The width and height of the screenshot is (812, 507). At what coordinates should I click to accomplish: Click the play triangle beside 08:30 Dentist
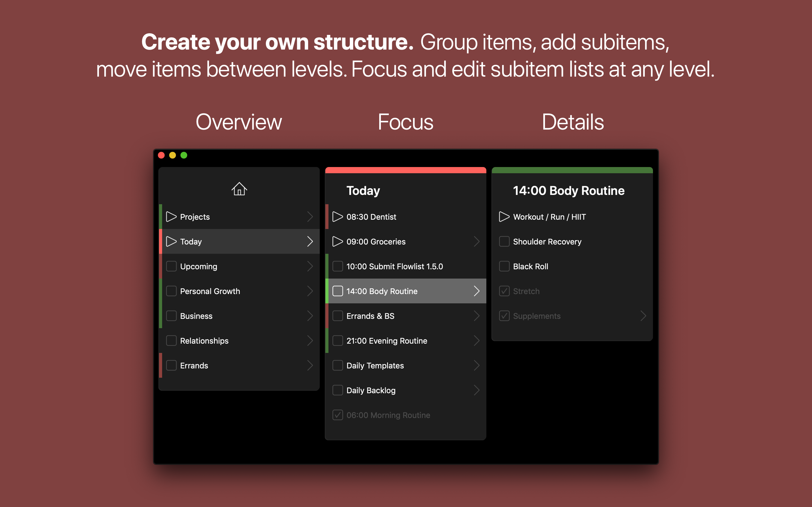coord(337,217)
